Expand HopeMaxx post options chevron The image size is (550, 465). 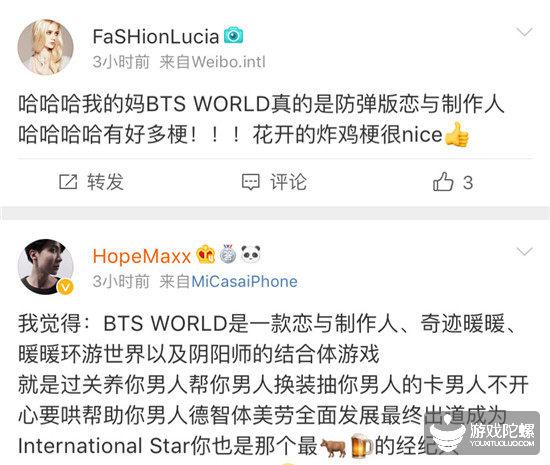tap(525, 251)
